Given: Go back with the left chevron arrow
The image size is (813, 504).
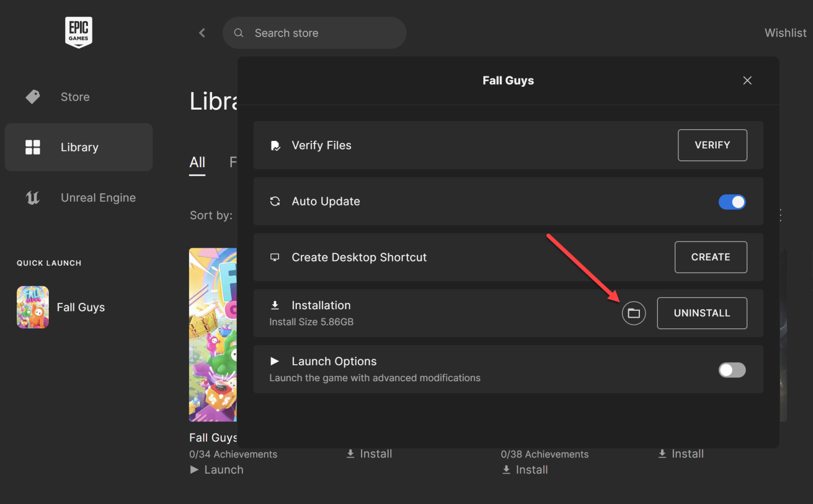Looking at the screenshot, I should [202, 33].
